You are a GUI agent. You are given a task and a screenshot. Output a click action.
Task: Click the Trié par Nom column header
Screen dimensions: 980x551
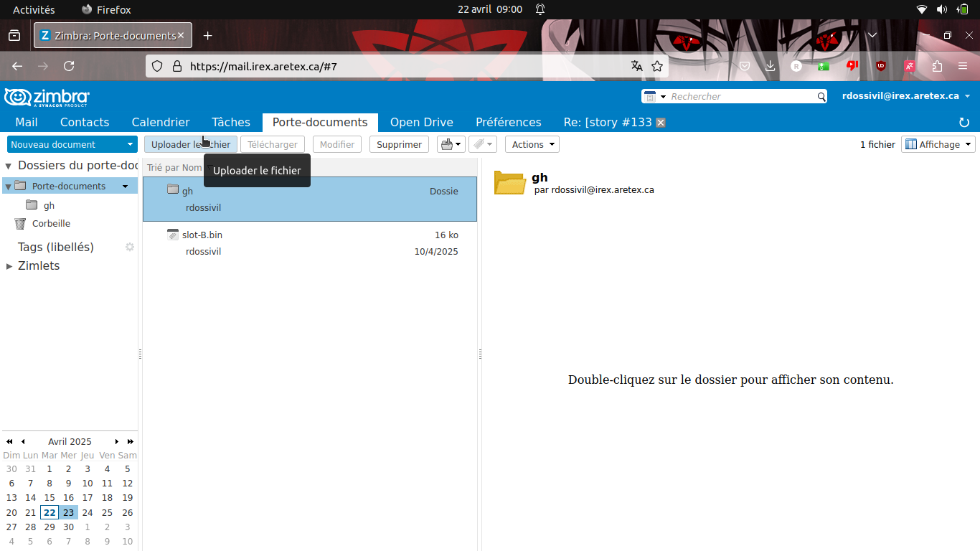click(x=174, y=167)
